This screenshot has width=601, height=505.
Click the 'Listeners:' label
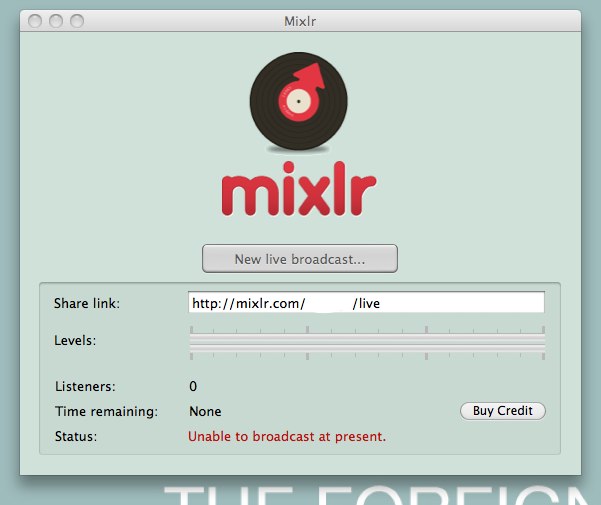[x=85, y=387]
